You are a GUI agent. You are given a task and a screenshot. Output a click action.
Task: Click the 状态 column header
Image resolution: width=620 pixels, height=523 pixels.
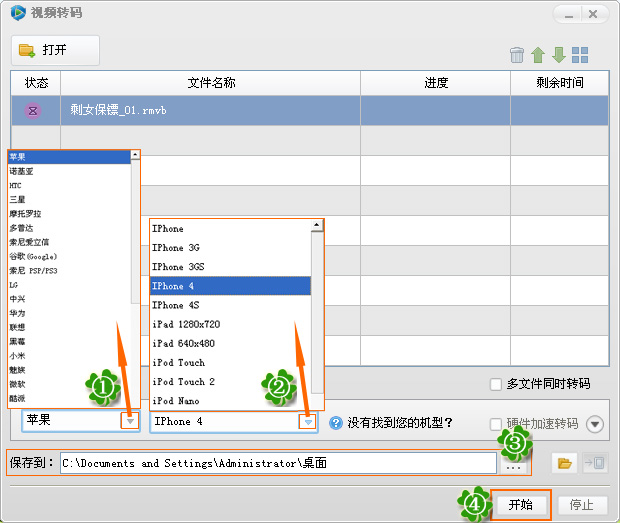[36, 83]
